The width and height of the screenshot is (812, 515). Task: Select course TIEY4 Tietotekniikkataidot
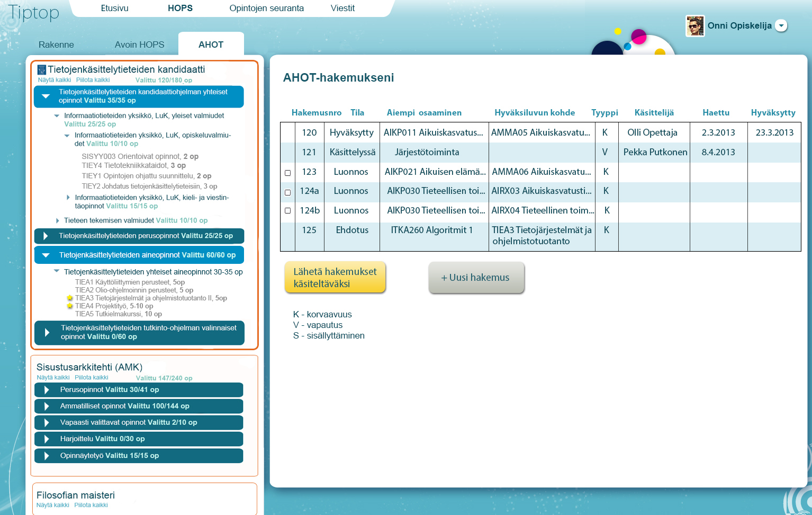pos(134,165)
